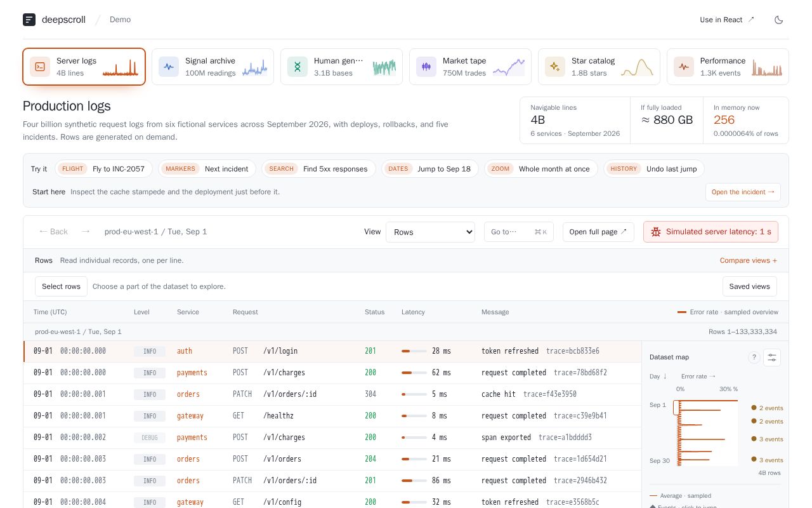Select the auth /v1/login log row

[332, 351]
